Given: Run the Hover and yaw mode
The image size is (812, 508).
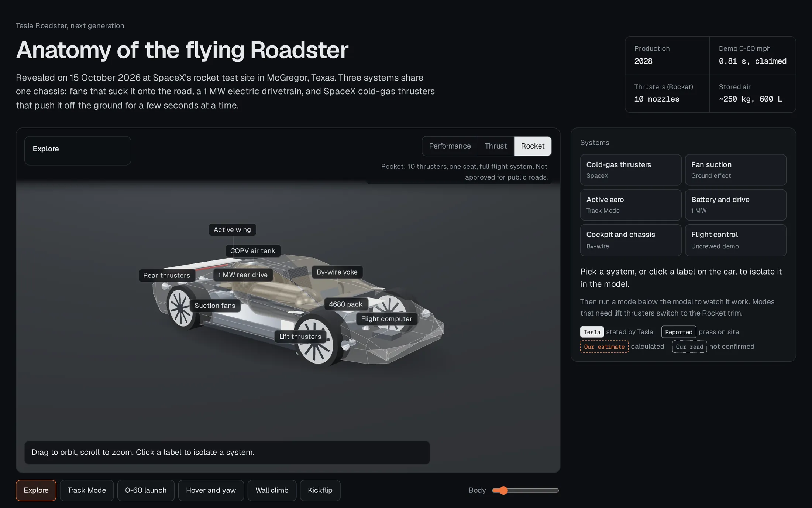Looking at the screenshot, I should 211,491.
